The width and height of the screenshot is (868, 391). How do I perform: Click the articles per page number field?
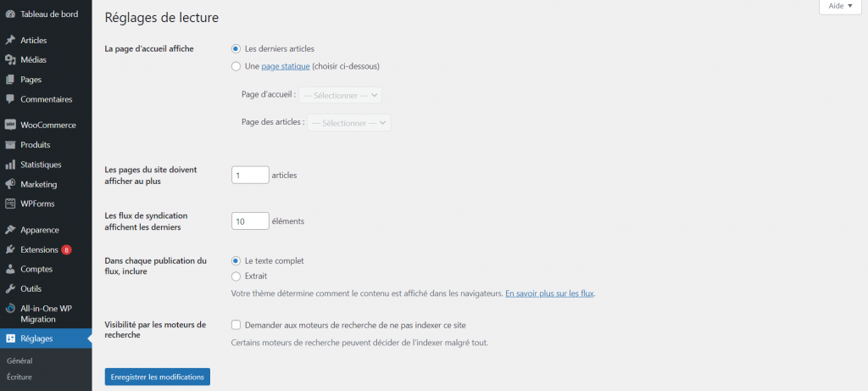click(250, 176)
